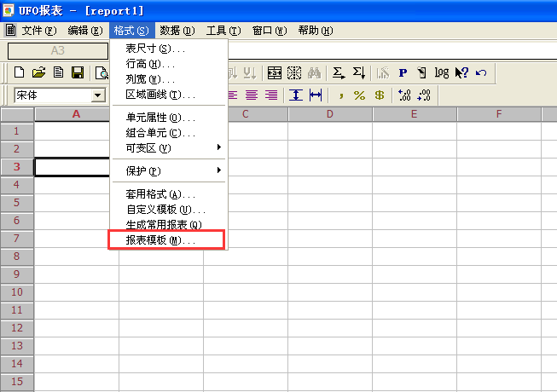
Task: Select column F header
Action: point(499,114)
